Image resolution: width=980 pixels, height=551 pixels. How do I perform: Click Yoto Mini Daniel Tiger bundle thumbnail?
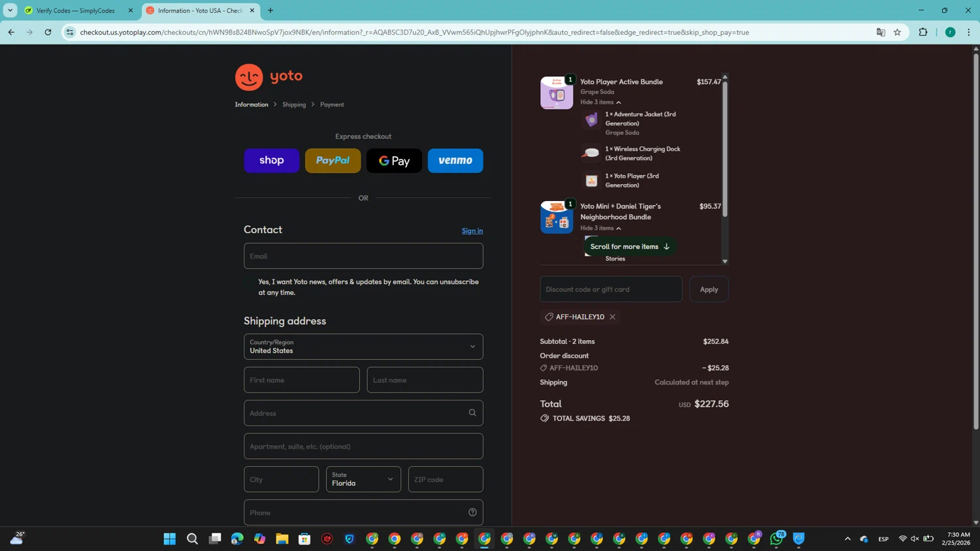point(557,217)
